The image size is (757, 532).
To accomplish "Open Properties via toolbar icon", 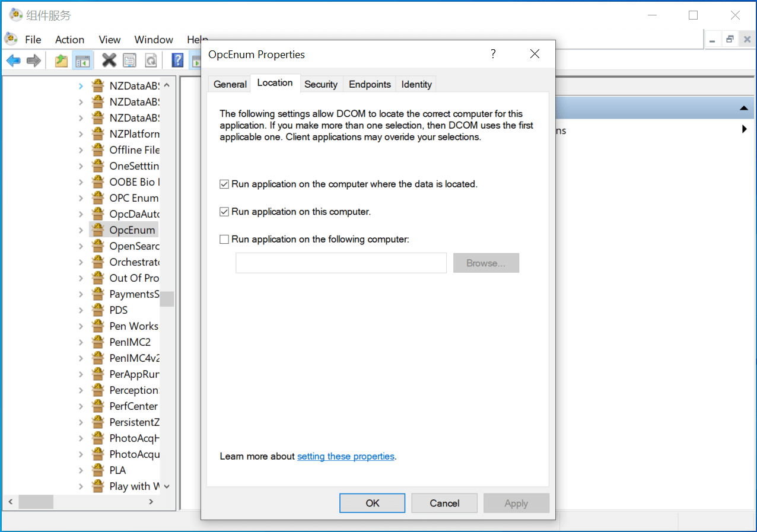I will click(x=130, y=60).
